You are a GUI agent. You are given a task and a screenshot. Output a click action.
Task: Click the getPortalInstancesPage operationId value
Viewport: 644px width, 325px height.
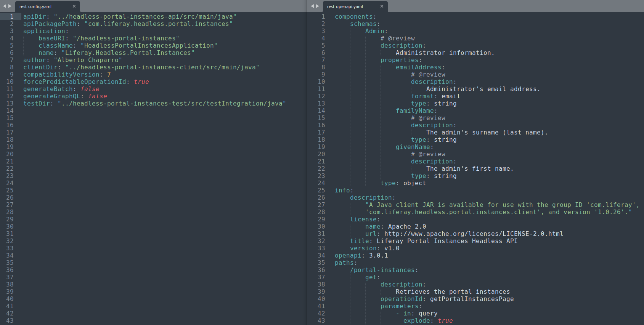coord(472,299)
